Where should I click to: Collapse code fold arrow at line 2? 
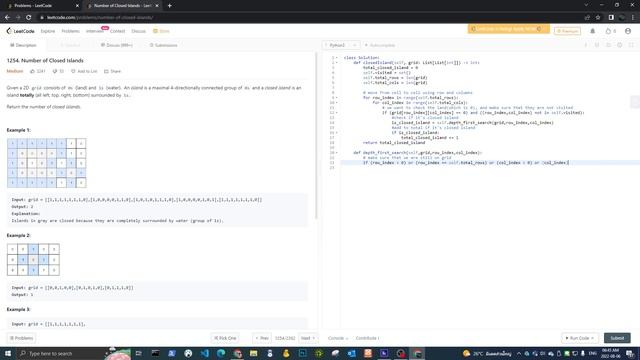coord(337,63)
